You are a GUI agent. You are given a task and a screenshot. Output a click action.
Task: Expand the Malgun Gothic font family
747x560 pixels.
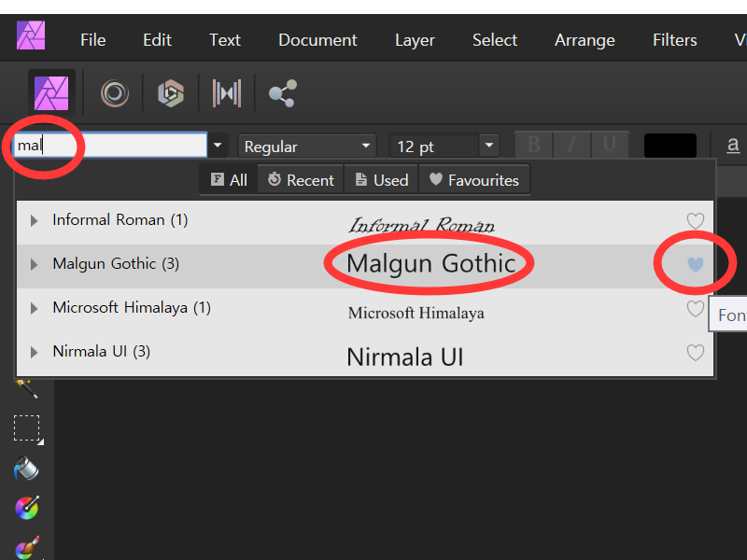pyautogui.click(x=34, y=264)
